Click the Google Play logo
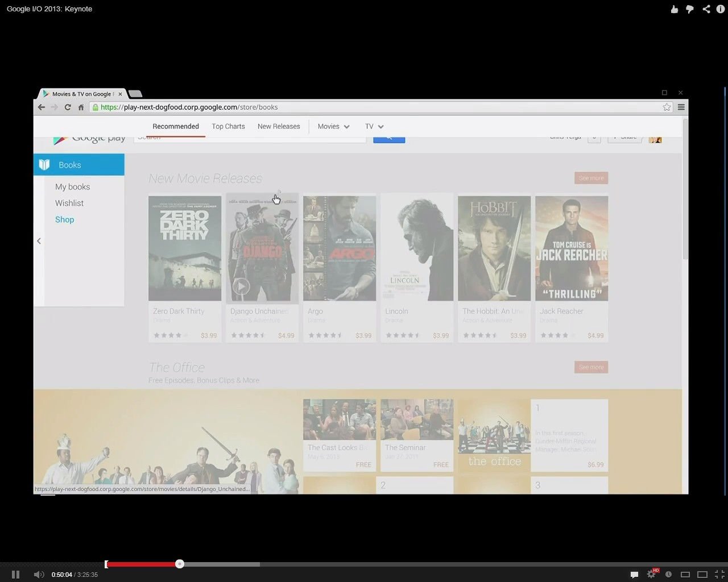728x582 pixels. (x=90, y=139)
